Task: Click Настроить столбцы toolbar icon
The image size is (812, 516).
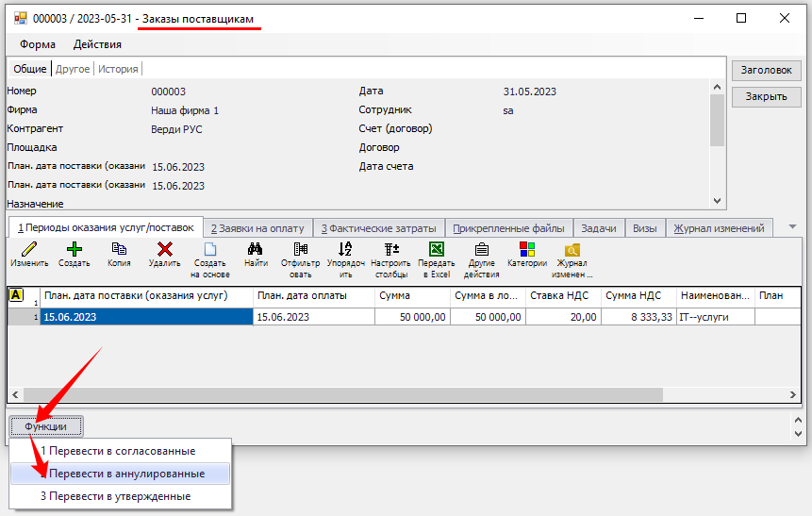Action: pos(390,250)
